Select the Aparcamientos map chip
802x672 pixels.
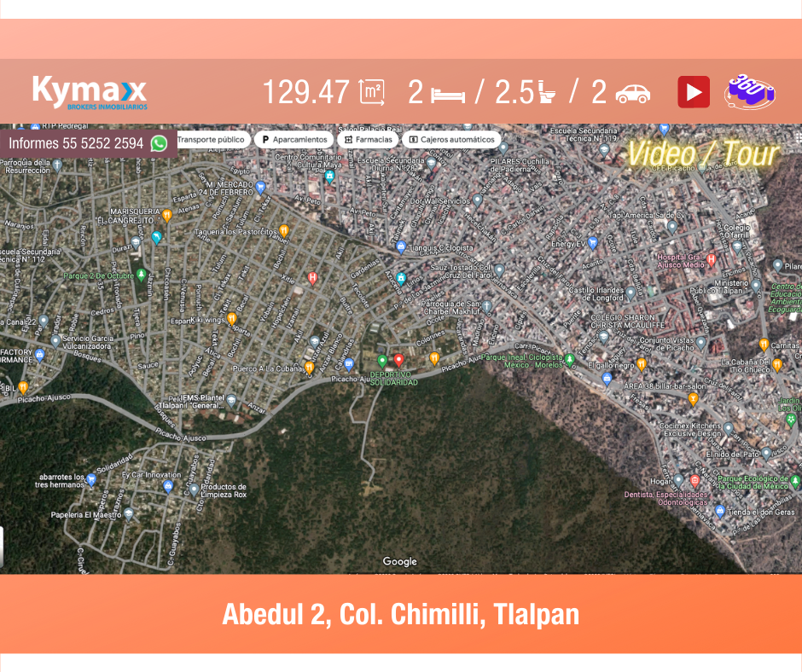pos(294,140)
